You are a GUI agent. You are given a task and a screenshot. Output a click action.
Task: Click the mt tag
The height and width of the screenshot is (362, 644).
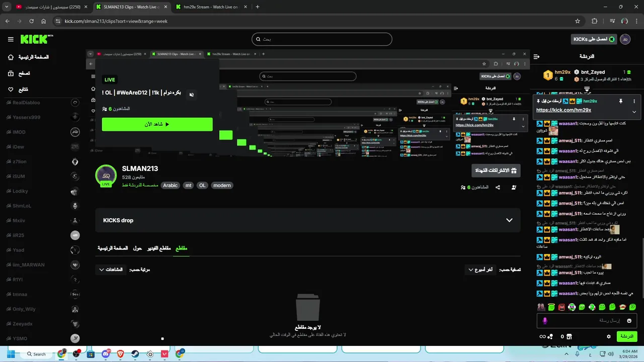pyautogui.click(x=188, y=185)
